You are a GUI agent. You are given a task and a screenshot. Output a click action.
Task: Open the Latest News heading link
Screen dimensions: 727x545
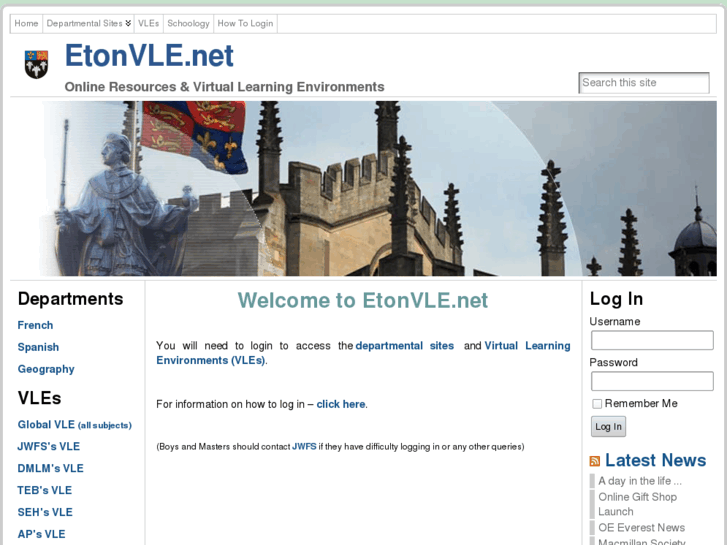tap(655, 461)
